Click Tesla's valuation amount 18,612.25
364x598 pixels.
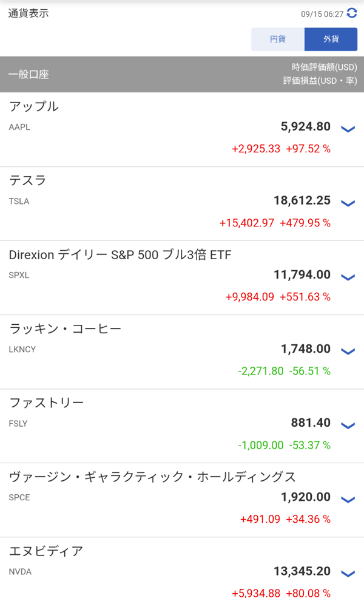[302, 200]
